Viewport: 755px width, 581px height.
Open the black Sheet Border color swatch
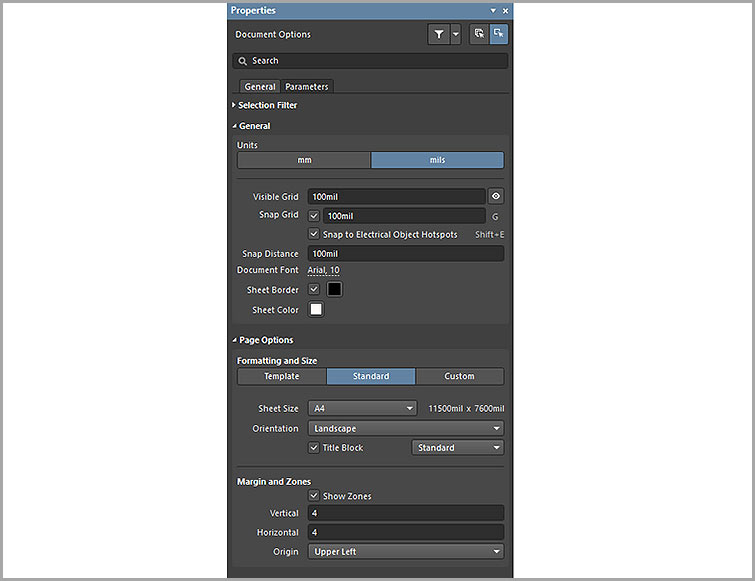335,289
